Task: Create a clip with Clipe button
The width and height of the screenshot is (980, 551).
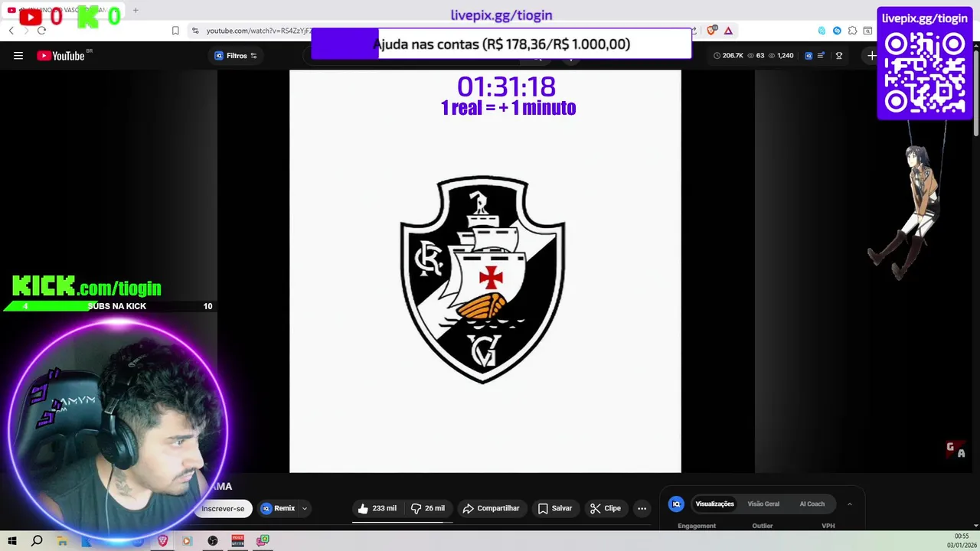Action: tap(606, 508)
